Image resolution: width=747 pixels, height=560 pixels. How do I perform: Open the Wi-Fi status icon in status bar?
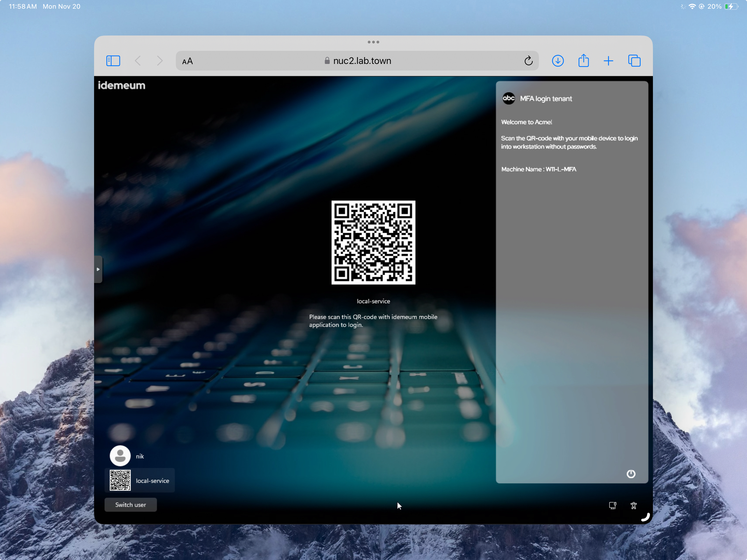[x=692, y=6]
